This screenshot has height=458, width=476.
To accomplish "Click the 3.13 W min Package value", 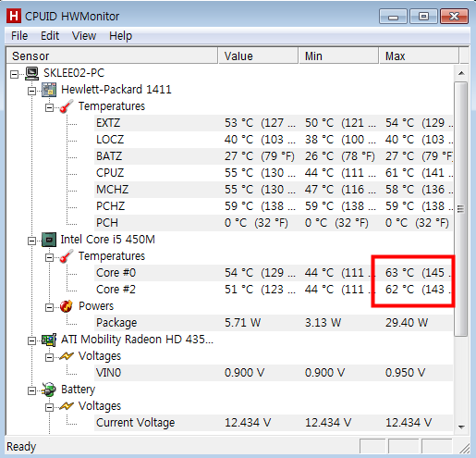I will (x=323, y=323).
